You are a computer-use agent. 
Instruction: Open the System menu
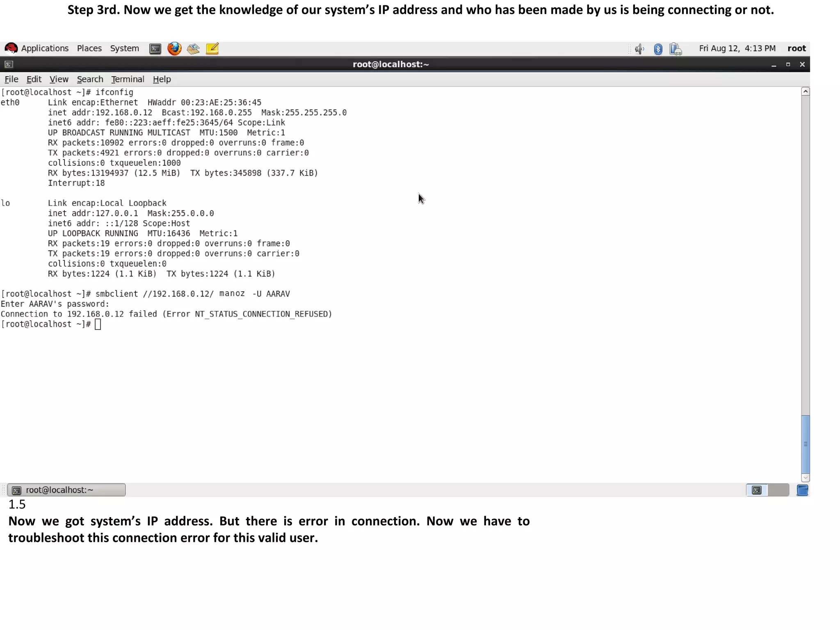pos(124,48)
